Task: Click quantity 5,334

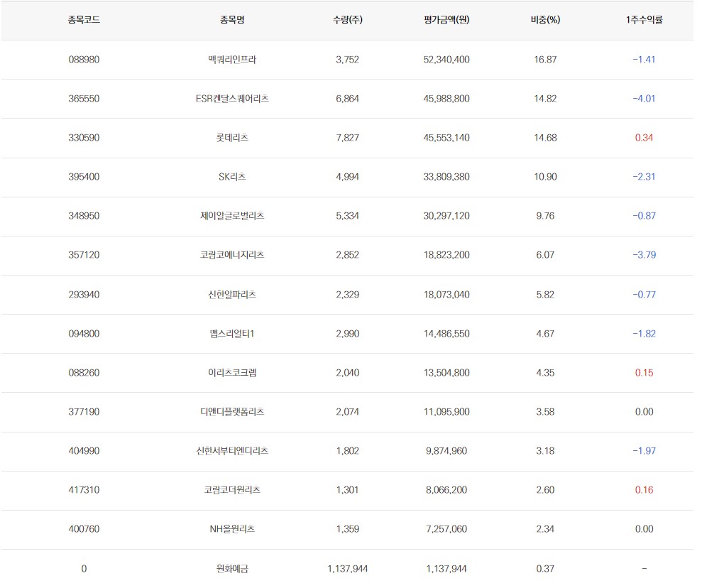Action: (348, 216)
